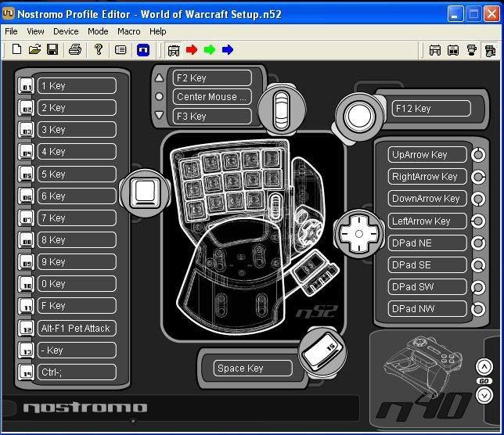Click the blue Nostromo logo toolbar icon
504x435 pixels.
(143, 50)
